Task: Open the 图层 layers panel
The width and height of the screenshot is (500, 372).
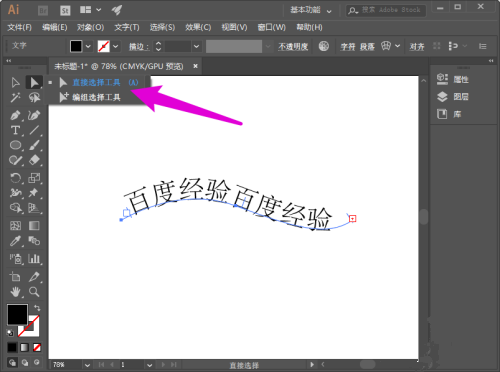Action: tap(453, 97)
